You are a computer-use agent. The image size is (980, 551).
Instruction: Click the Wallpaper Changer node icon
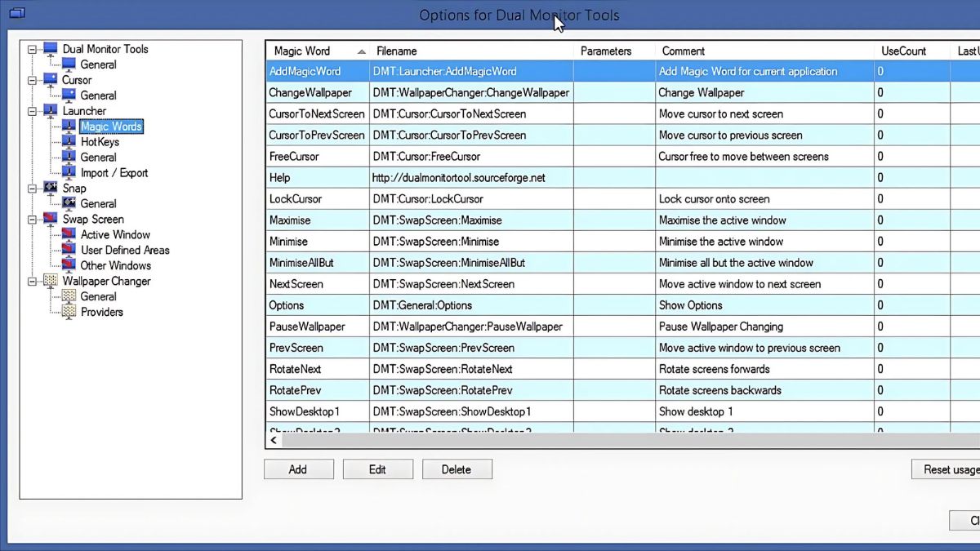(x=51, y=282)
